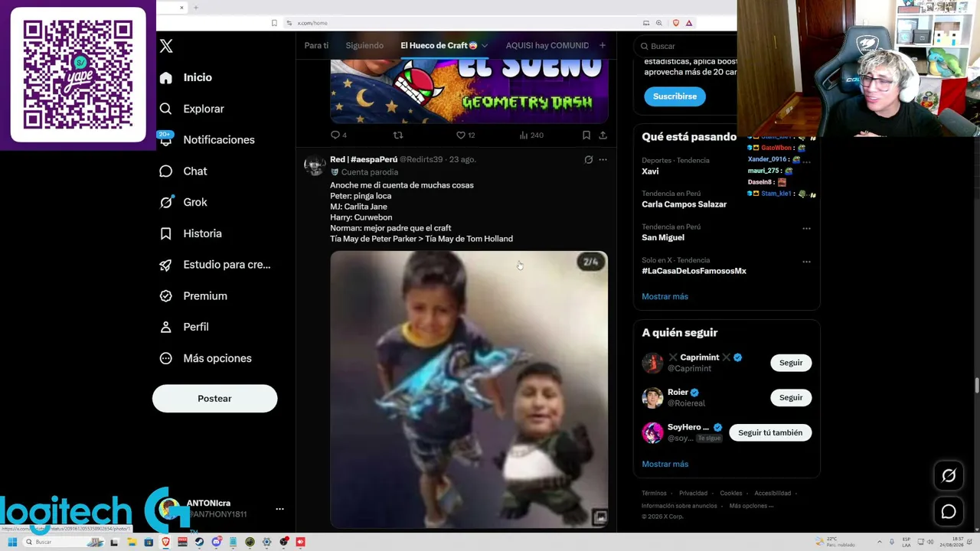980x551 pixels.
Task: Open more options on Red's post
Action: click(603, 160)
